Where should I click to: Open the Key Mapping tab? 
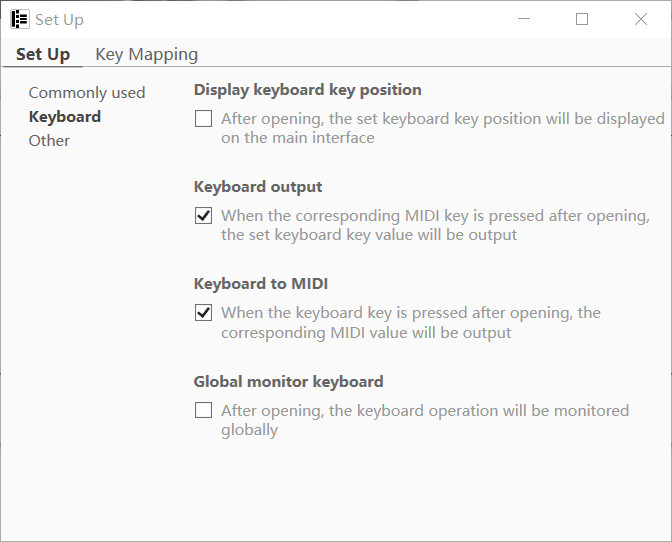pos(146,54)
